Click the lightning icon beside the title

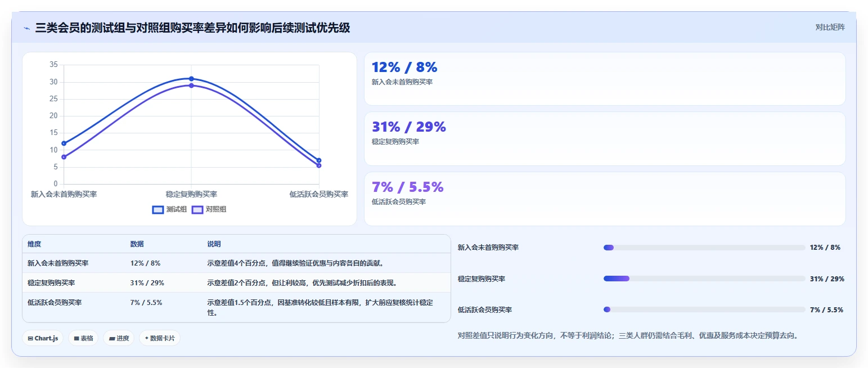(27, 28)
